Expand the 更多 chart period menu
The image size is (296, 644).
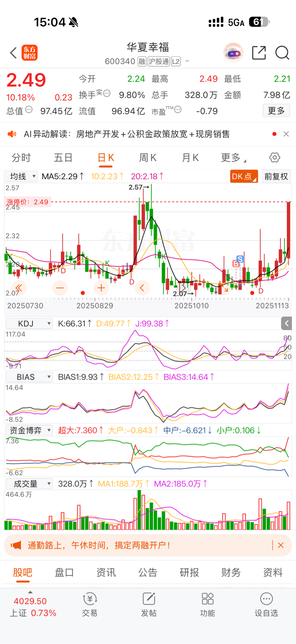pos(234,157)
